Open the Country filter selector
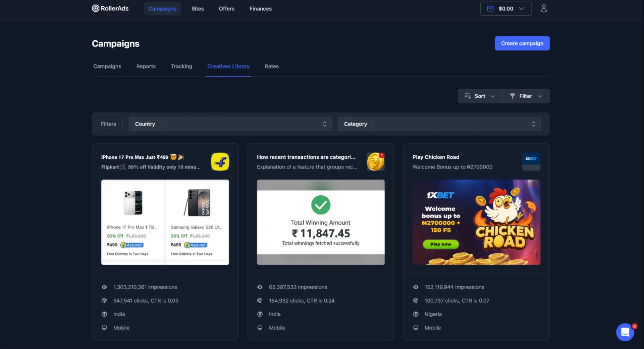The image size is (644, 349). pyautogui.click(x=230, y=124)
